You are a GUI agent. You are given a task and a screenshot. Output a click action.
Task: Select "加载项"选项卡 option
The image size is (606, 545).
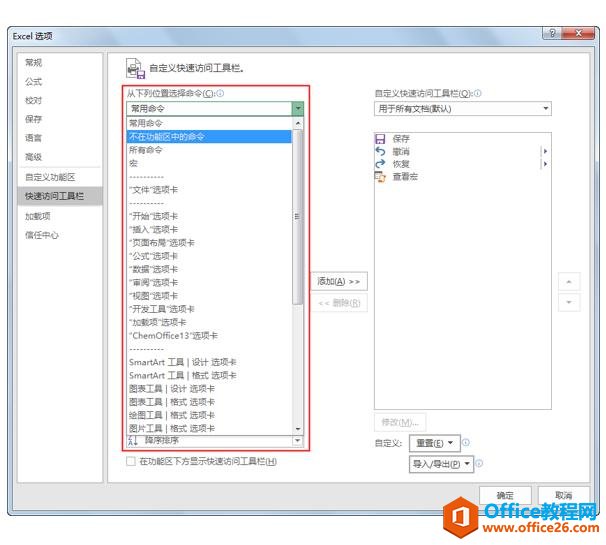[209, 322]
